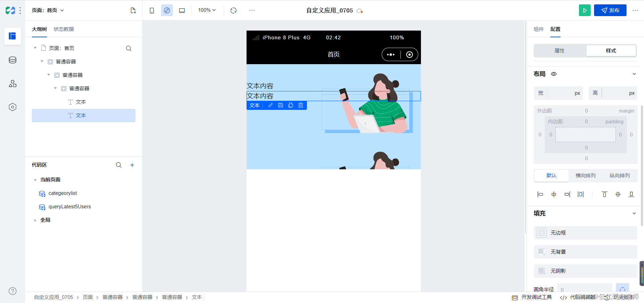
Task: Open the data source sidebar icon
Action: click(12, 60)
